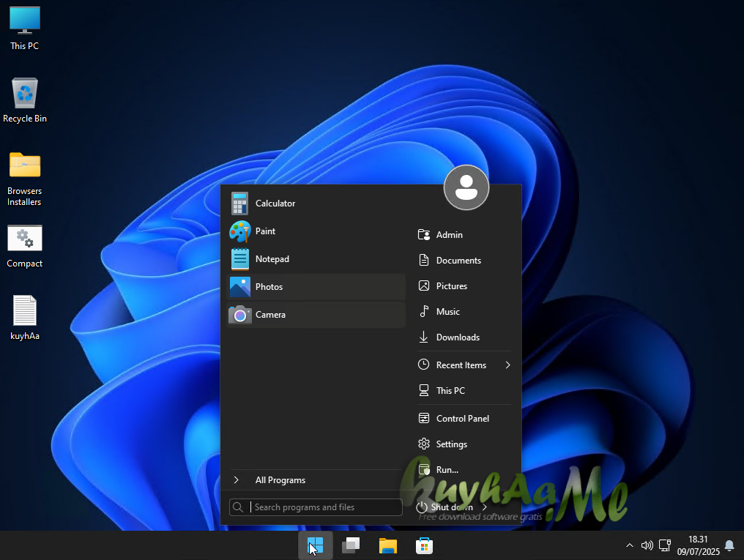
Task: Open the notifications bell icon
Action: tap(730, 546)
